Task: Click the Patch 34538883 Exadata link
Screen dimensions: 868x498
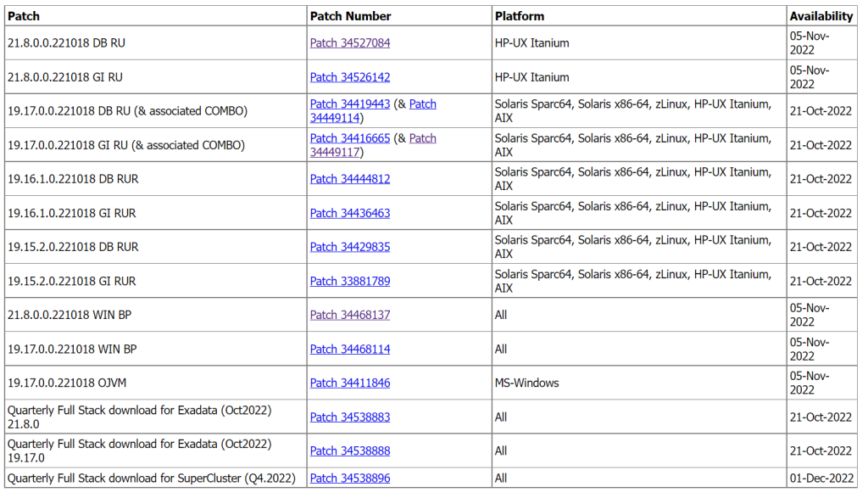Action: click(350, 417)
